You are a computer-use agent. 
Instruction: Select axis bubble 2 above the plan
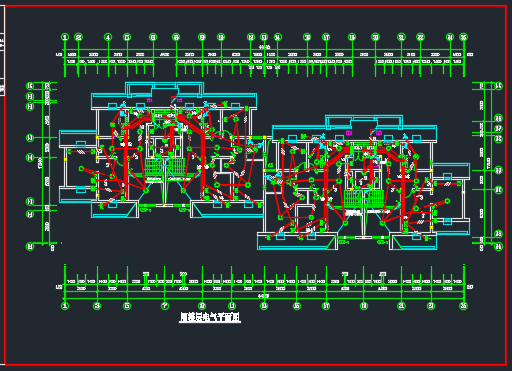(x=78, y=37)
